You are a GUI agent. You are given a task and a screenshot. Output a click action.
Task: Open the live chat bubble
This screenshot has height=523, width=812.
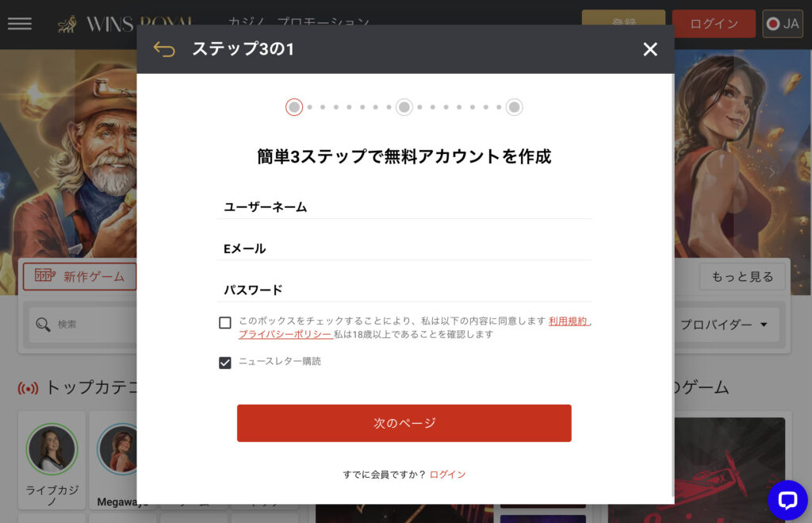[787, 500]
